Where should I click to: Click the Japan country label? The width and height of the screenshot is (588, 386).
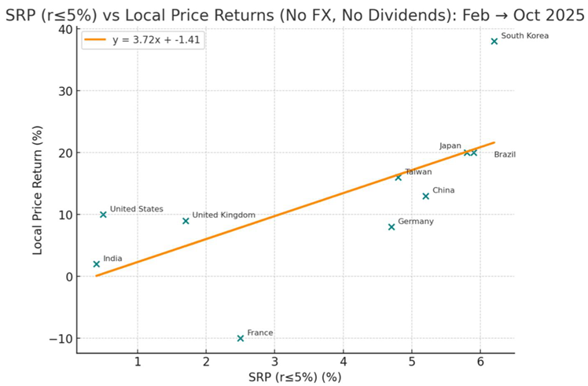click(450, 145)
